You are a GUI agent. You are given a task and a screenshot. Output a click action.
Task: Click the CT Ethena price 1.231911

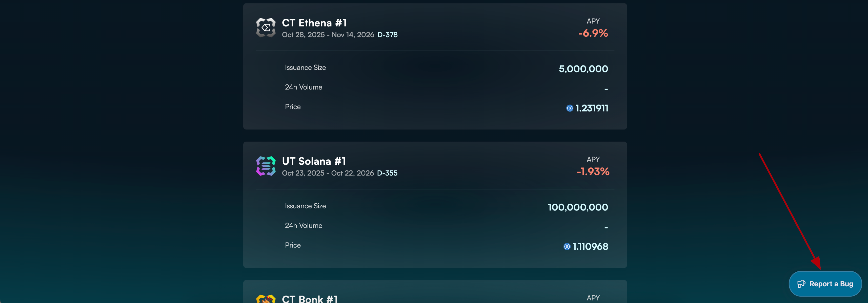click(591, 108)
